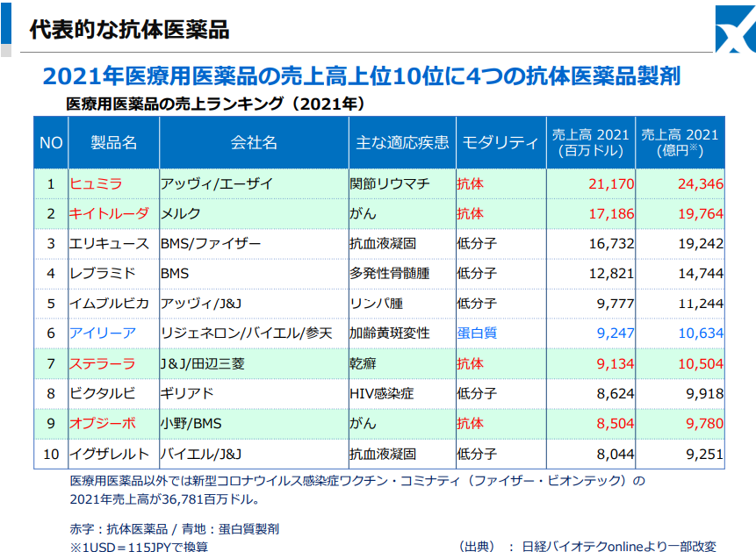Click sales value 9,777
Viewport: 756px width, 552px height.
pyautogui.click(x=616, y=304)
